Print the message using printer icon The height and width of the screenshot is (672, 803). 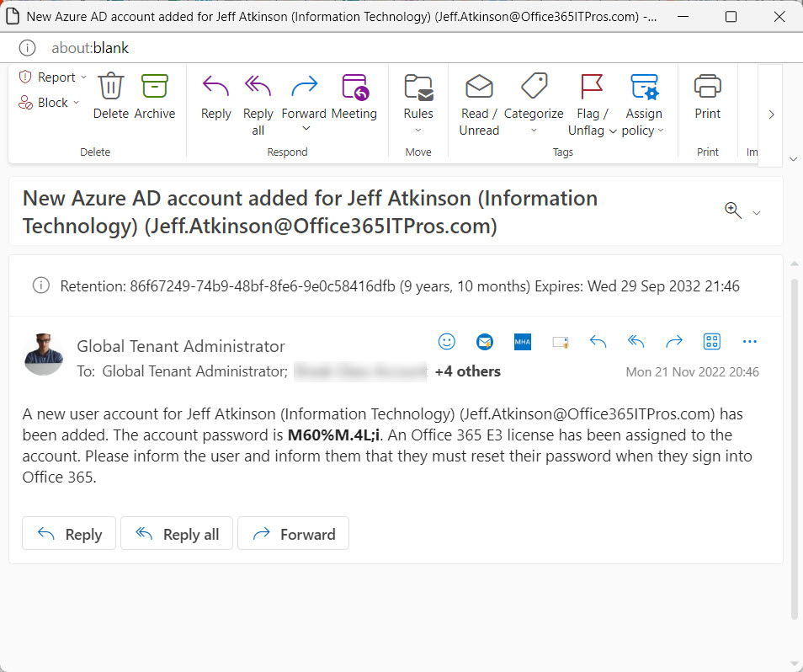point(708,86)
